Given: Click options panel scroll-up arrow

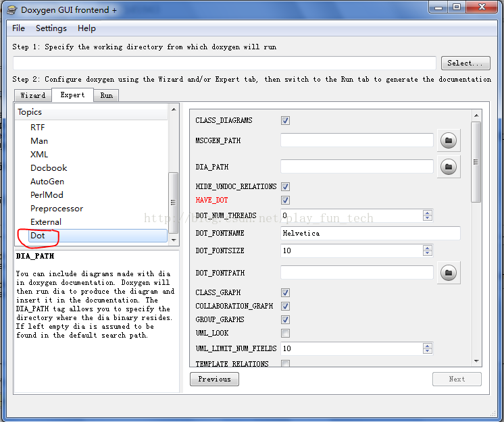Looking at the screenshot, I should point(476,115).
